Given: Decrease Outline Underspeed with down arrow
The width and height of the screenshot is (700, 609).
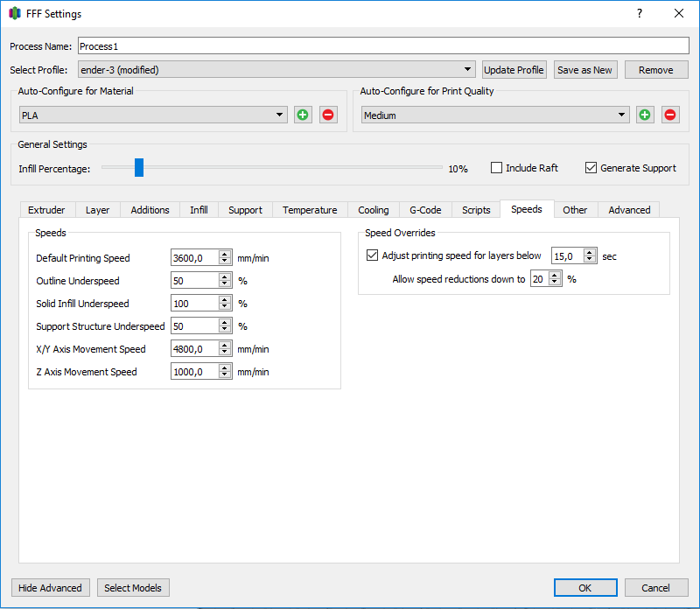Looking at the screenshot, I should pyautogui.click(x=225, y=284).
